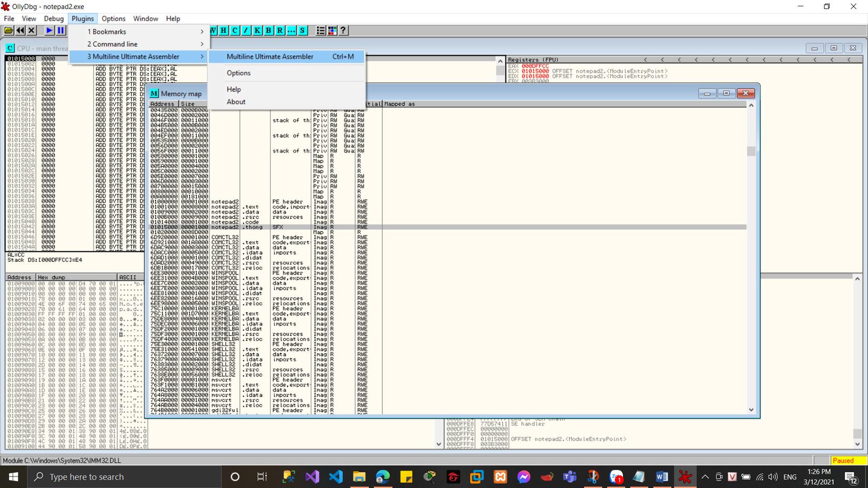The width and height of the screenshot is (868, 488).
Task: Open the References window via R button
Action: [280, 30]
